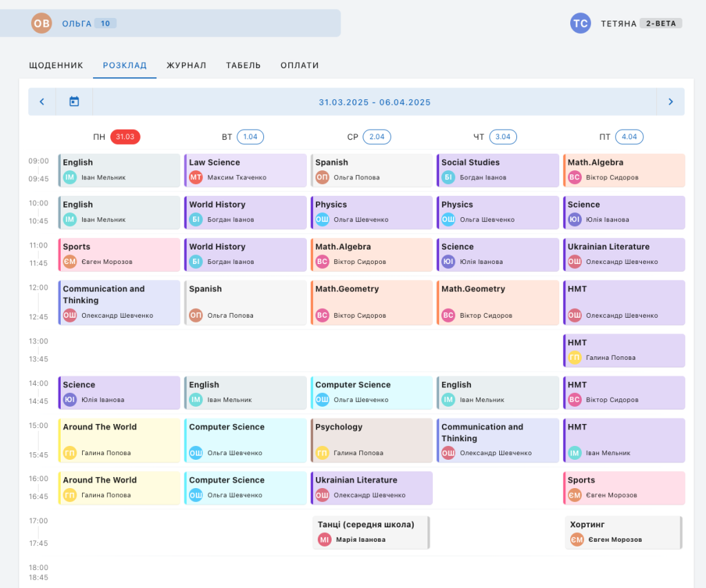This screenshot has width=706, height=588.
Task: Click Ольга's OB avatar icon
Action: click(41, 23)
